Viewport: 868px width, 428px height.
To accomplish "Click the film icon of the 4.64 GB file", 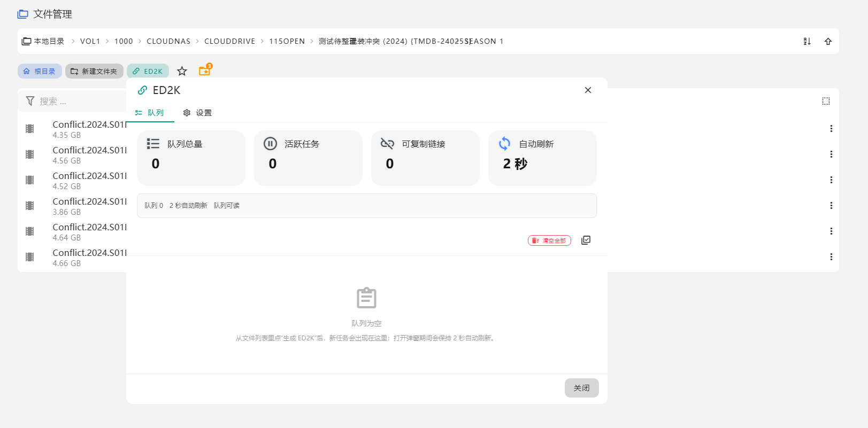I will (x=30, y=231).
